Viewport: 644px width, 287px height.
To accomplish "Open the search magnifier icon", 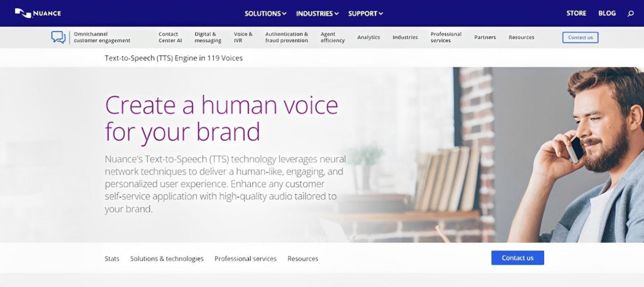I will tap(630, 14).
